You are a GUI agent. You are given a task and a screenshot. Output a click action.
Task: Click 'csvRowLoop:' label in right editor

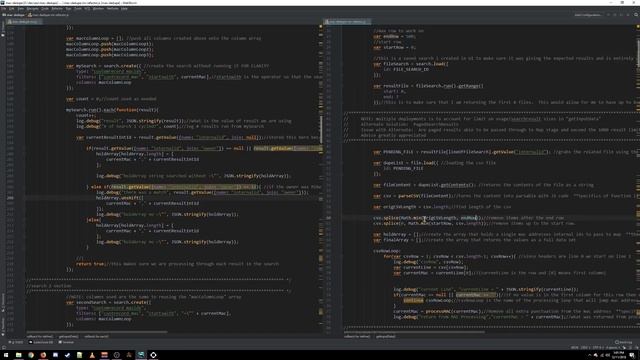click(x=387, y=251)
